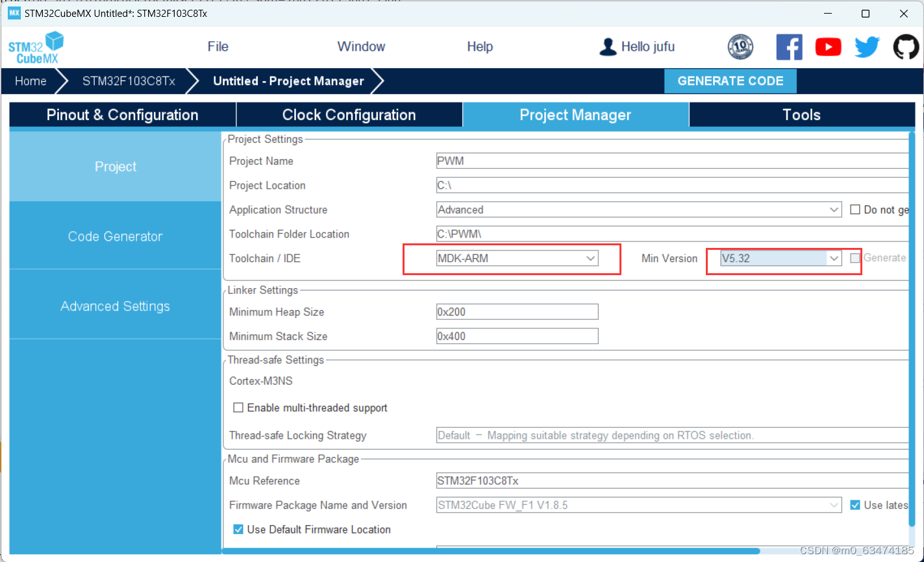
Task: Switch to the Tools tab
Action: [x=802, y=115]
